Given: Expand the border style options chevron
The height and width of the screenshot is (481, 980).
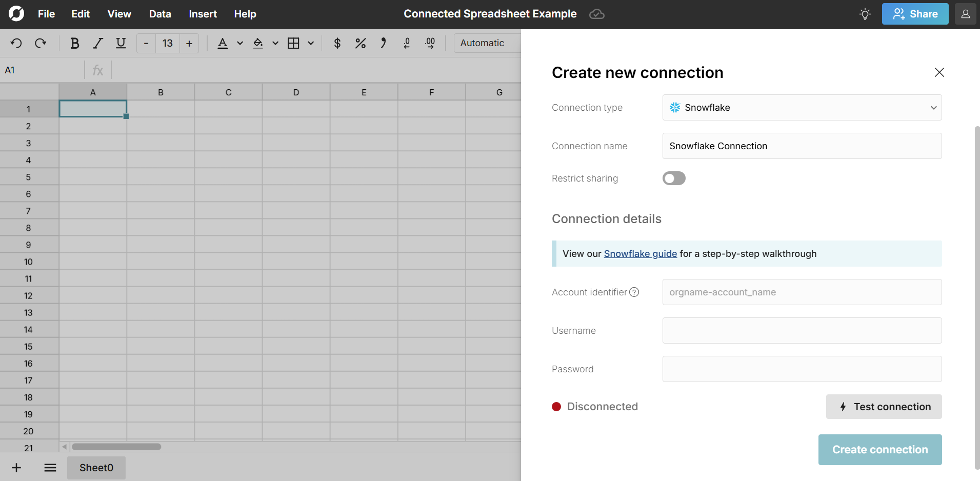Looking at the screenshot, I should [x=311, y=43].
